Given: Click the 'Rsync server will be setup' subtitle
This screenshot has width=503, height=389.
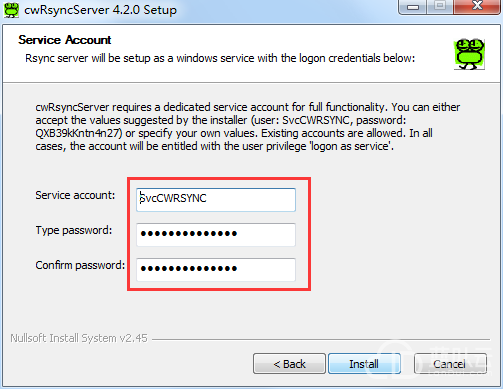Looking at the screenshot, I should point(220,58).
